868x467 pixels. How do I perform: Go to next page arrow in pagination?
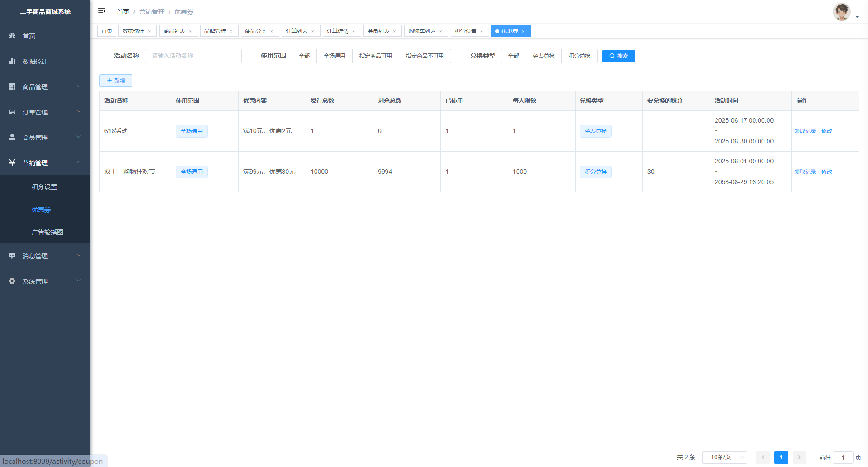(799, 457)
